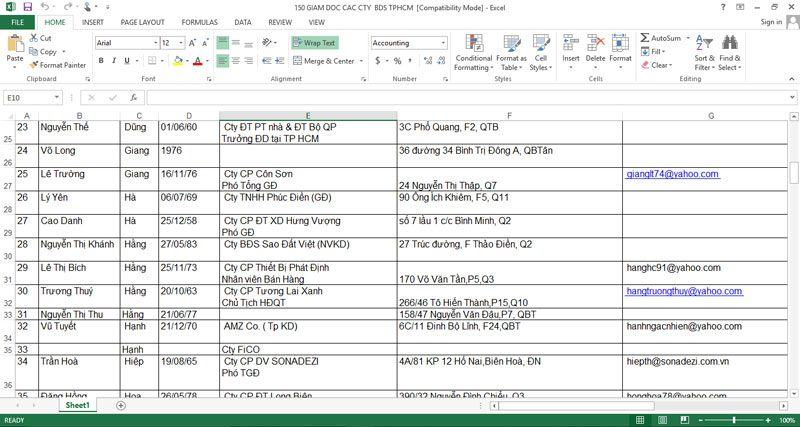Open the font size 12 dropdown

click(181, 43)
